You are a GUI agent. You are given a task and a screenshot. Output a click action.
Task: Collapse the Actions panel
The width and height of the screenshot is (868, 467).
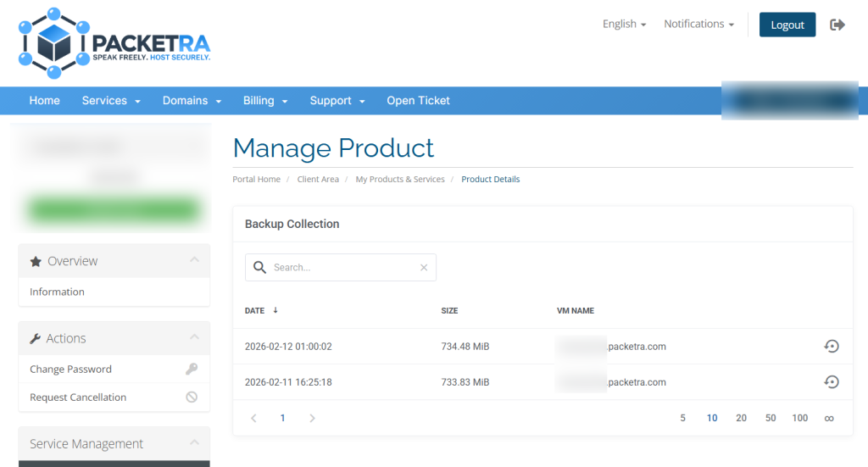click(x=194, y=337)
